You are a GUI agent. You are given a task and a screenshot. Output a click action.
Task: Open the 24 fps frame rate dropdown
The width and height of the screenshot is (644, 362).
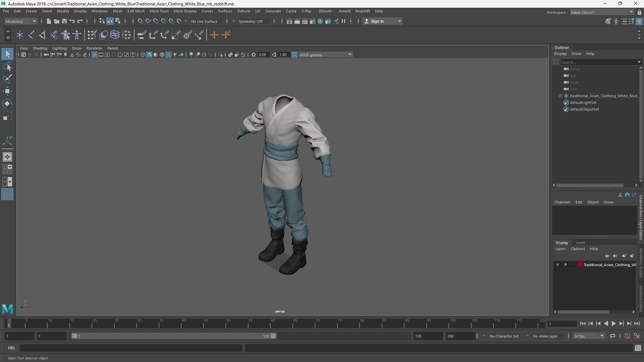click(588, 336)
